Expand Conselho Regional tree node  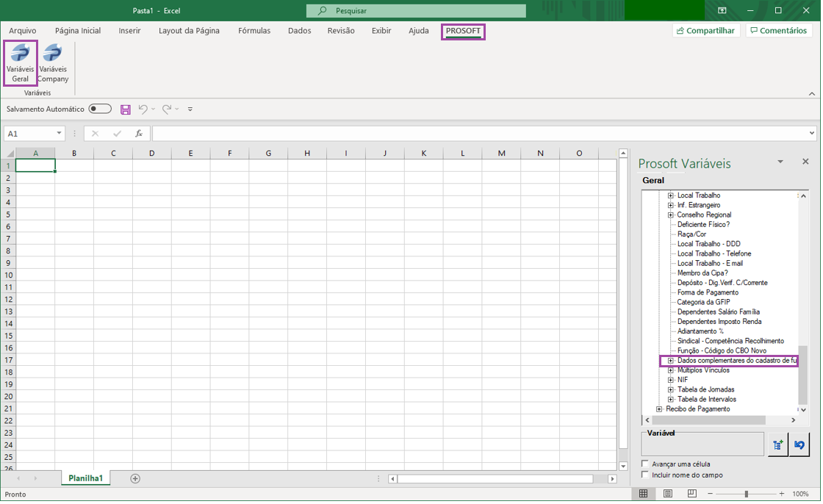(x=671, y=215)
